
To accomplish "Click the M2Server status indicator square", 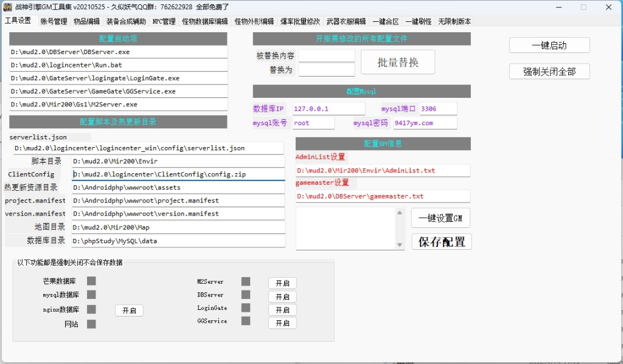I will pyautogui.click(x=246, y=281).
